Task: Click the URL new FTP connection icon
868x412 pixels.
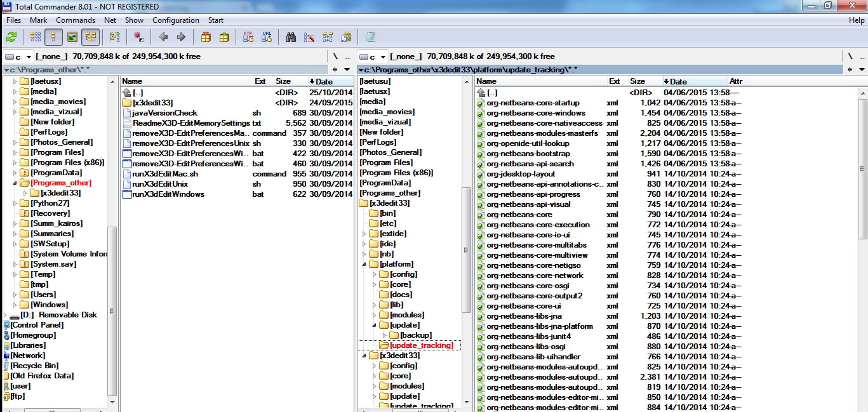Action: pyautogui.click(x=267, y=37)
